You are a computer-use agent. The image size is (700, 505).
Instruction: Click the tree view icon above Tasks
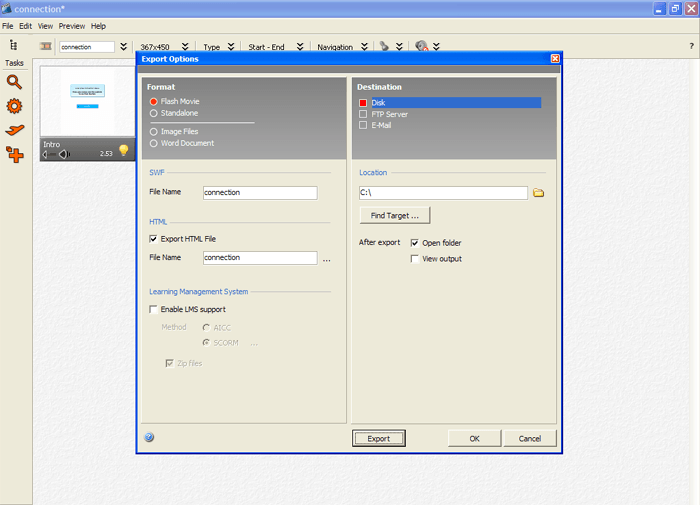14,45
